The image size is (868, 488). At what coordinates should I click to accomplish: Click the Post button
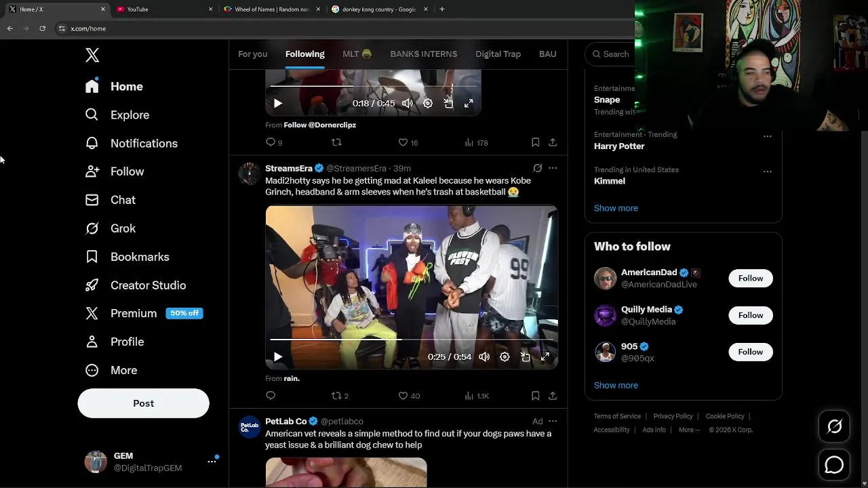pos(143,403)
